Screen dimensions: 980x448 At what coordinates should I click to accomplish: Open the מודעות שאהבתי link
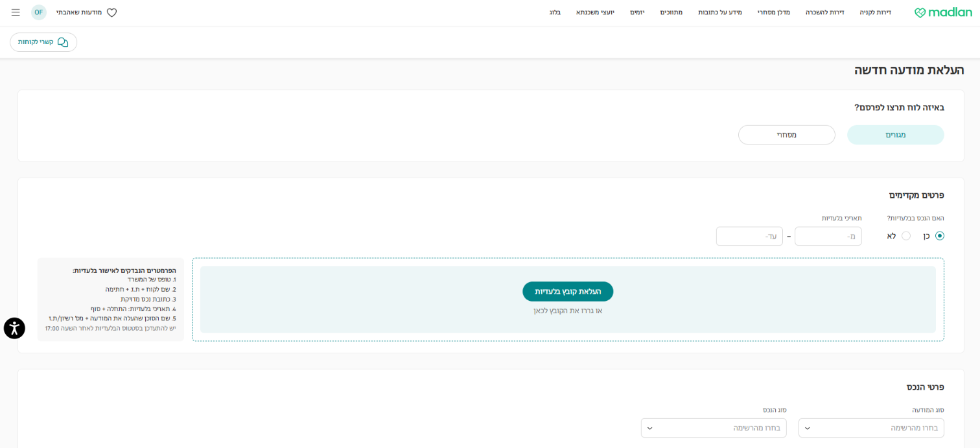(x=79, y=12)
